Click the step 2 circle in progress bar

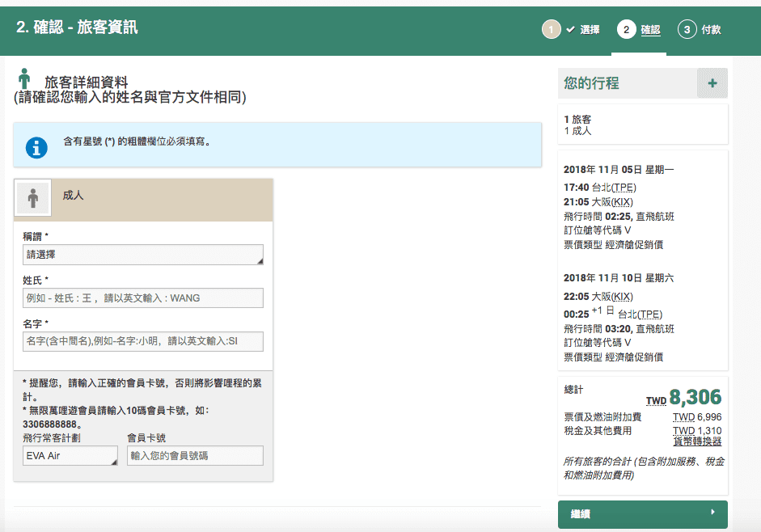pos(626,30)
